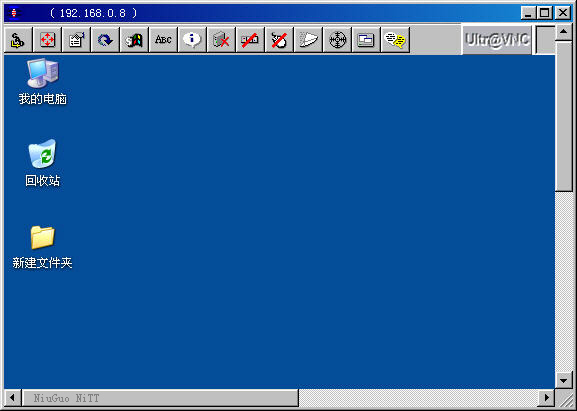Click the horizontal scrollbar right arrow

547,398
